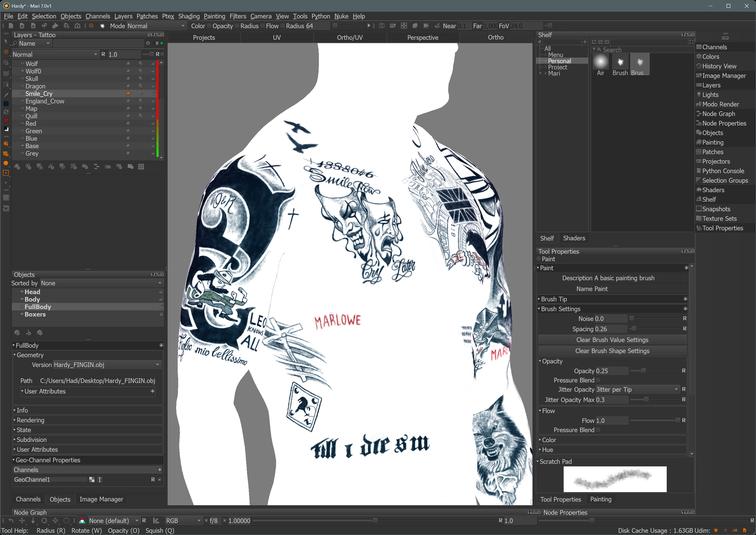Viewport: 756px width, 535px height.
Task: Click the grid view icon under layers
Action: pos(141,167)
